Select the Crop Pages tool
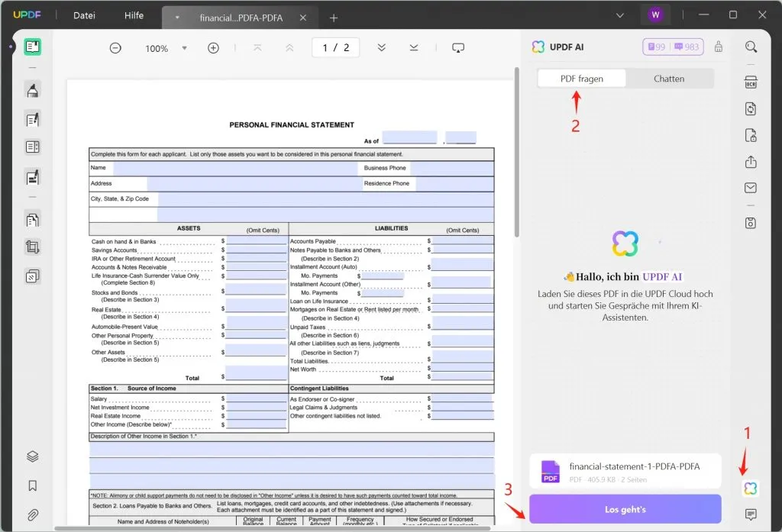Screen dimensions: 782x532 tap(32, 247)
